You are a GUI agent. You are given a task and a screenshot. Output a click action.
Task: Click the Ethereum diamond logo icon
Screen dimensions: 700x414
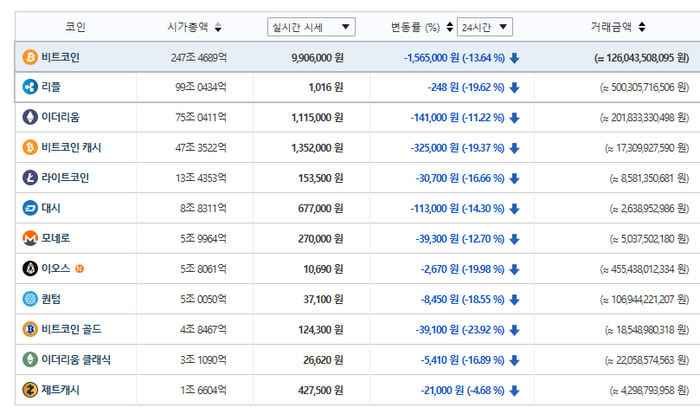click(x=30, y=117)
